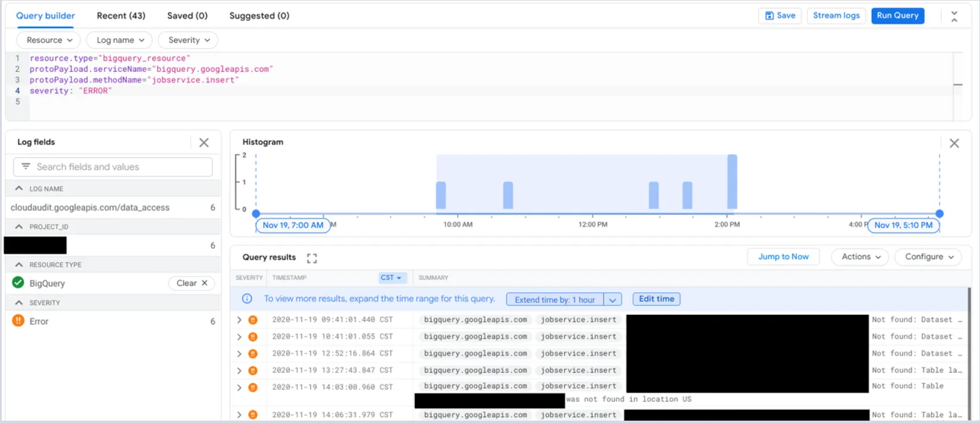Collapse the PROJECT_ID section
Viewport: 980px width, 423px height.
[x=19, y=226]
